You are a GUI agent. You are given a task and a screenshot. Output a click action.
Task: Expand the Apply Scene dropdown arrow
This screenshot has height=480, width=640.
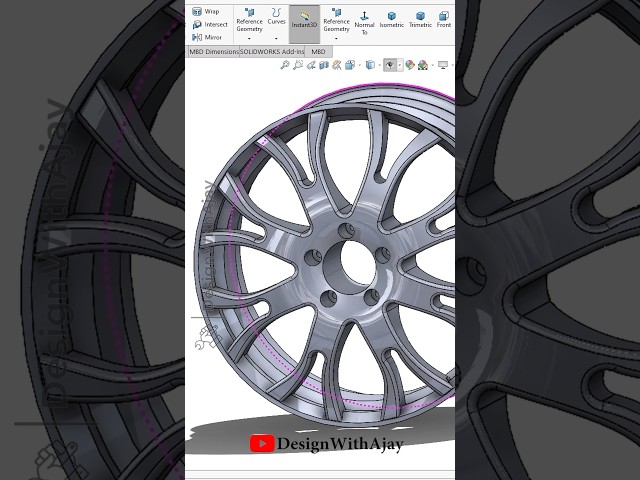point(432,65)
